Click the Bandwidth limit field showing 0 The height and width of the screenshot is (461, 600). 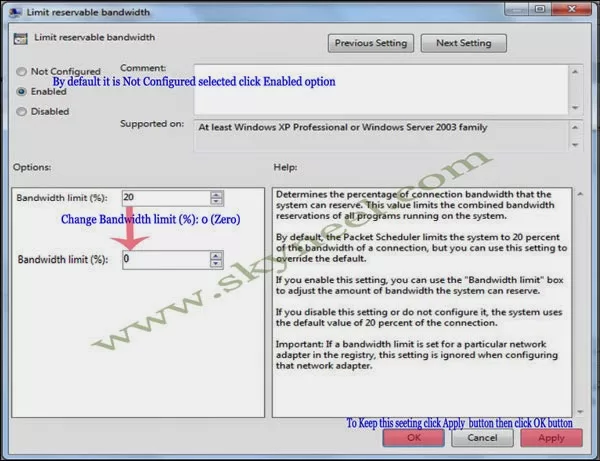tap(166, 259)
